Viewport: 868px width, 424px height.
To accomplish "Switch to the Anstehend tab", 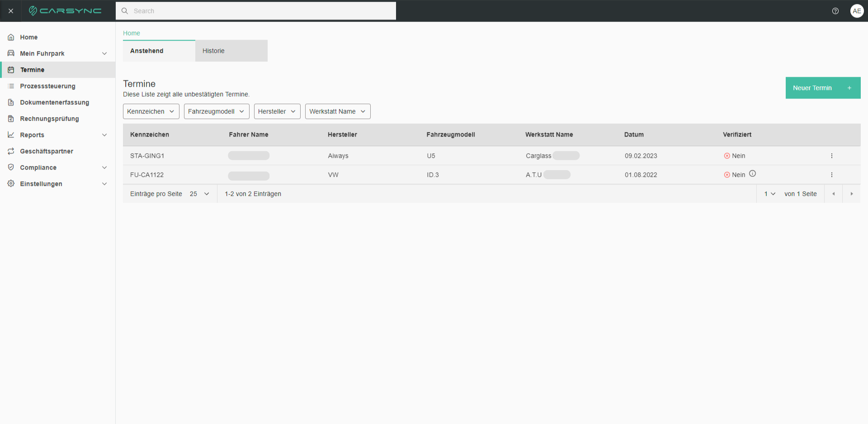I will (x=159, y=51).
